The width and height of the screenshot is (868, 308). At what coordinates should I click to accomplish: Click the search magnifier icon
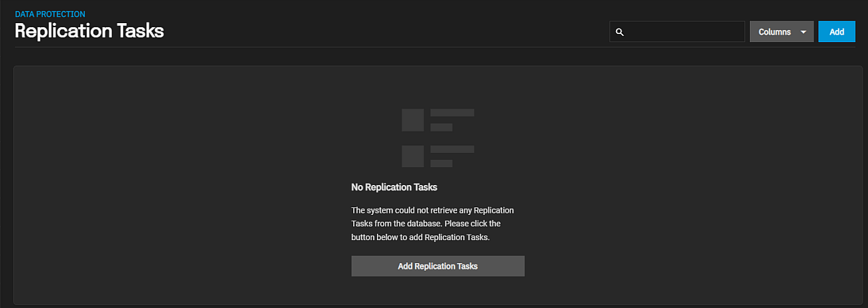click(619, 32)
